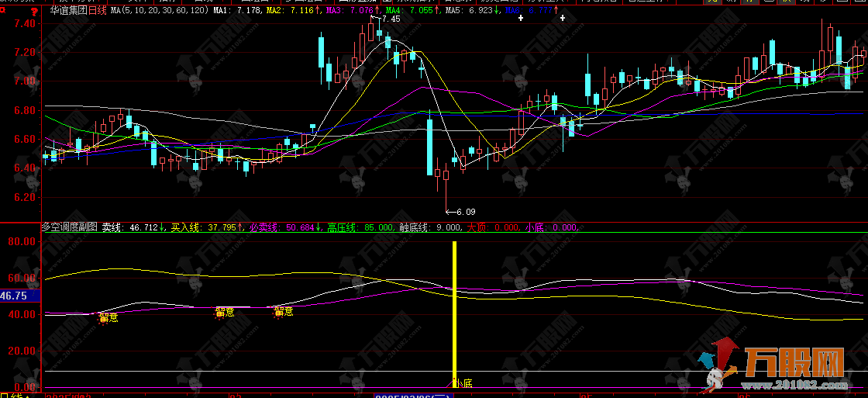The width and height of the screenshot is (868, 398).
Task: Click the red question mark help icon
Action: coord(34,11)
